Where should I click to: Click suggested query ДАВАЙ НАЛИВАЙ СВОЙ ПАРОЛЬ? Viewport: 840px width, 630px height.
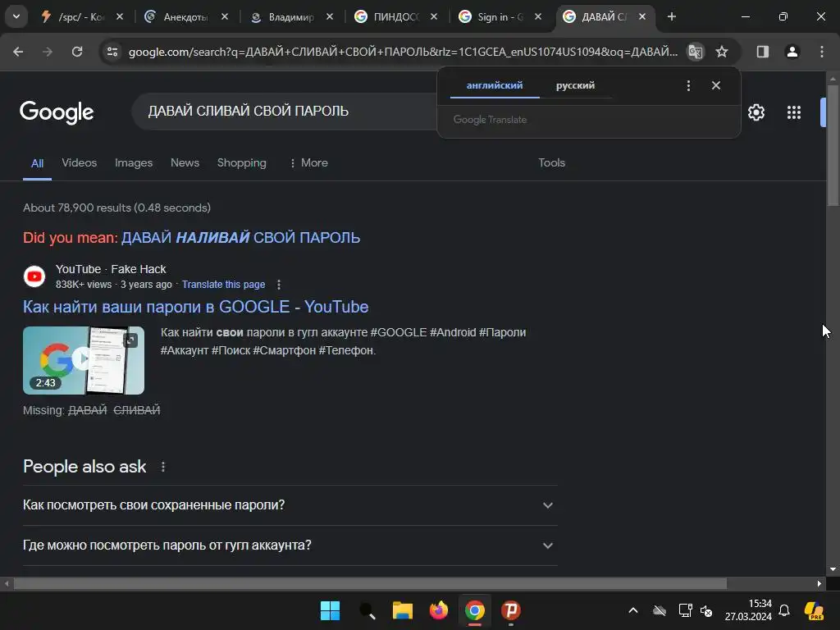[x=240, y=237]
